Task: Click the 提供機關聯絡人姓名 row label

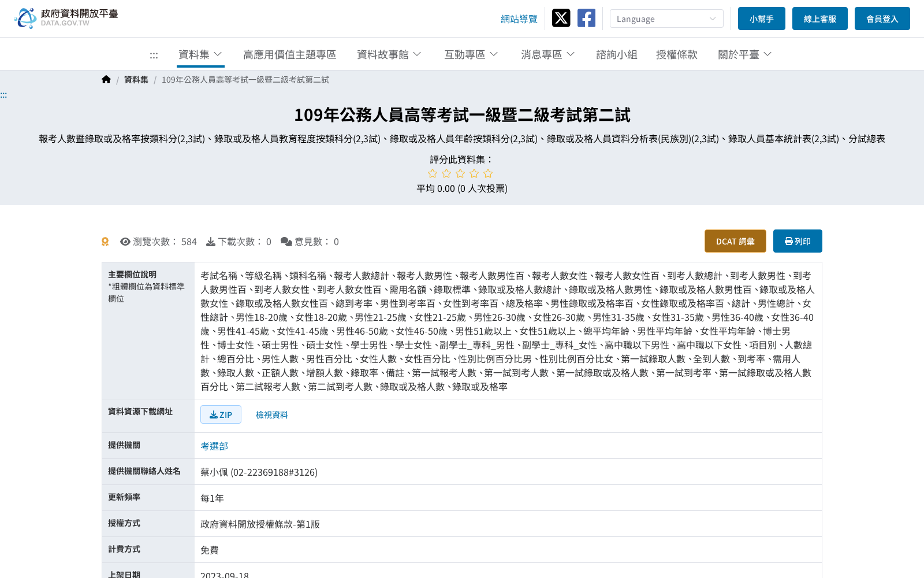Action: pos(144,471)
